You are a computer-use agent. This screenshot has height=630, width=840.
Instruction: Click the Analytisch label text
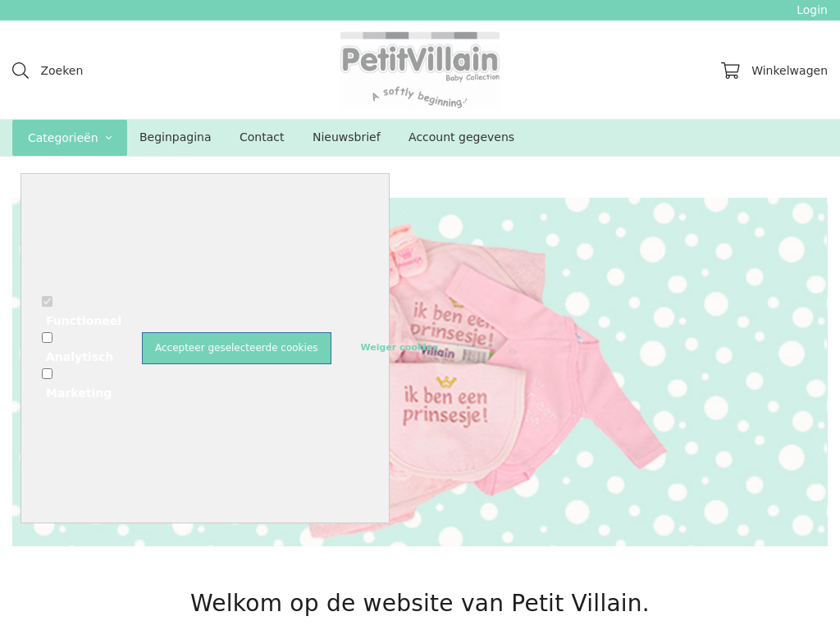tap(80, 357)
